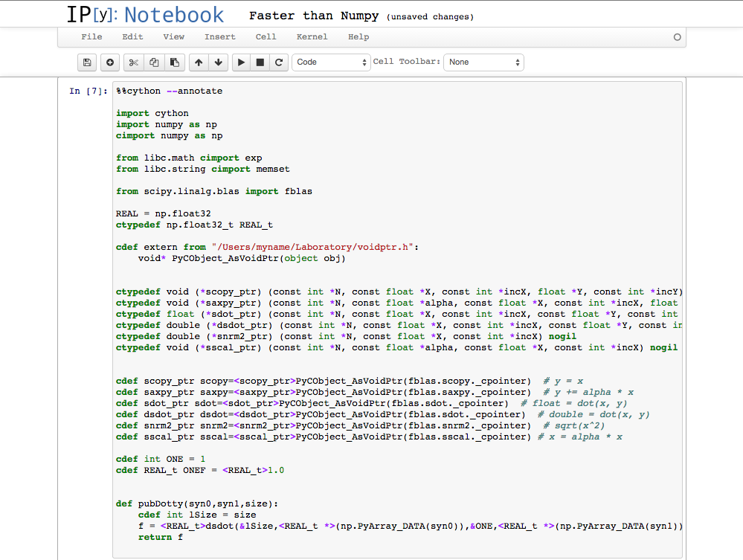Open the Cell Toolbar dropdown set to None
743x560 pixels.
(483, 62)
